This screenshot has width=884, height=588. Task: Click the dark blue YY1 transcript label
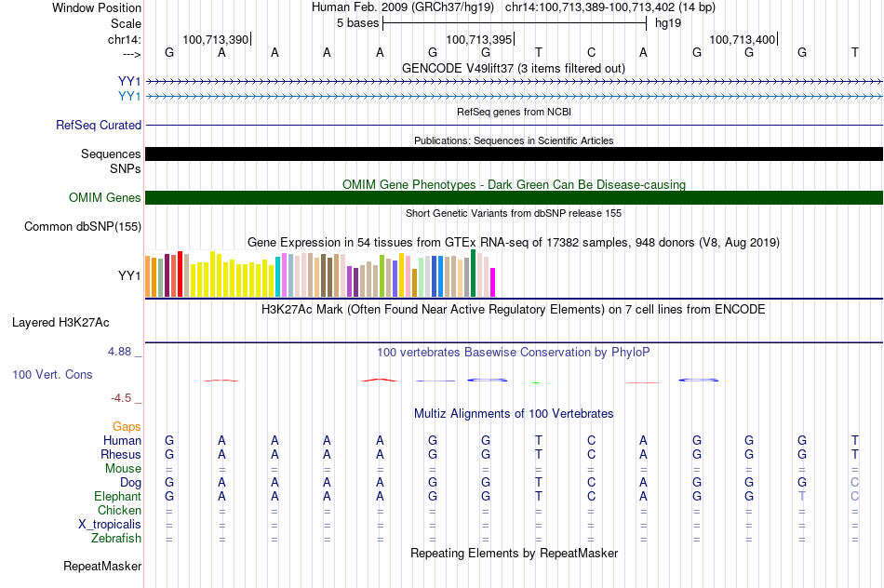click(129, 82)
